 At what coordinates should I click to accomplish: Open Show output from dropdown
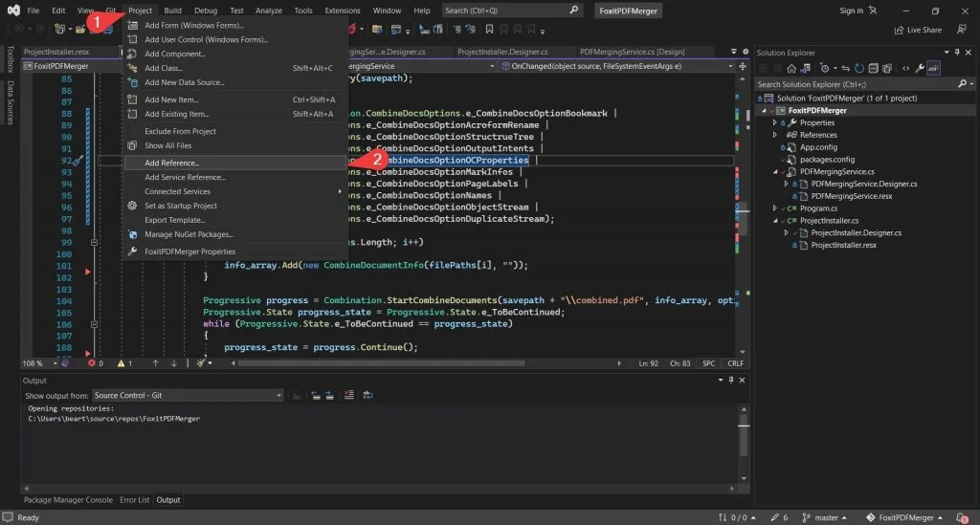click(188, 395)
